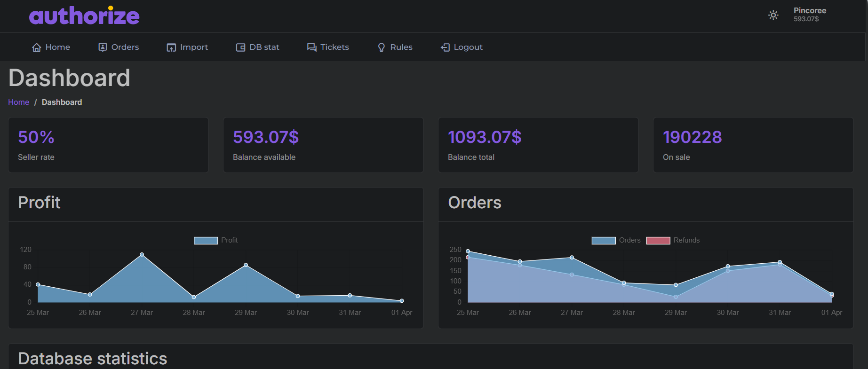This screenshot has height=369, width=868.
Task: Click the 120 value on the Profit chart axis
Action: (x=26, y=250)
